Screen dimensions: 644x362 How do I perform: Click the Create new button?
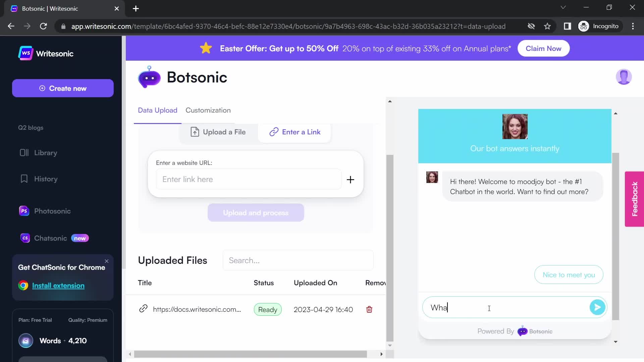point(63,88)
